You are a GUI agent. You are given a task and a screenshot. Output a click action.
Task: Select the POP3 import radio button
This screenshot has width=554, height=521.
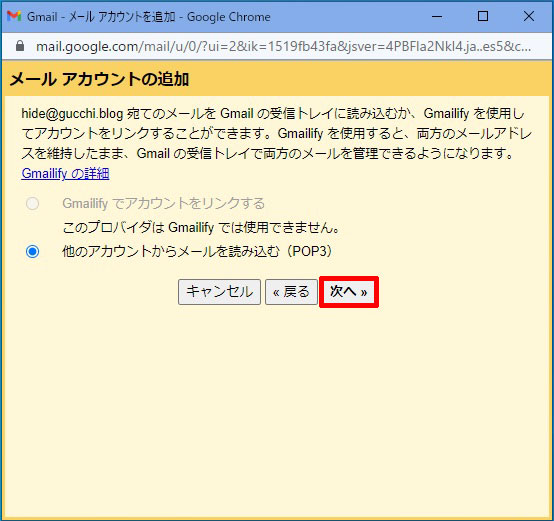pyautogui.click(x=33, y=251)
